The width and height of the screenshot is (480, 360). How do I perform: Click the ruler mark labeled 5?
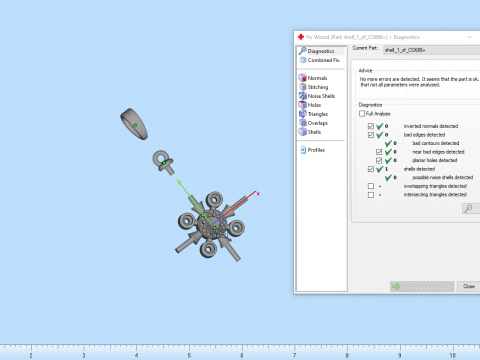pyautogui.click(x=189, y=355)
